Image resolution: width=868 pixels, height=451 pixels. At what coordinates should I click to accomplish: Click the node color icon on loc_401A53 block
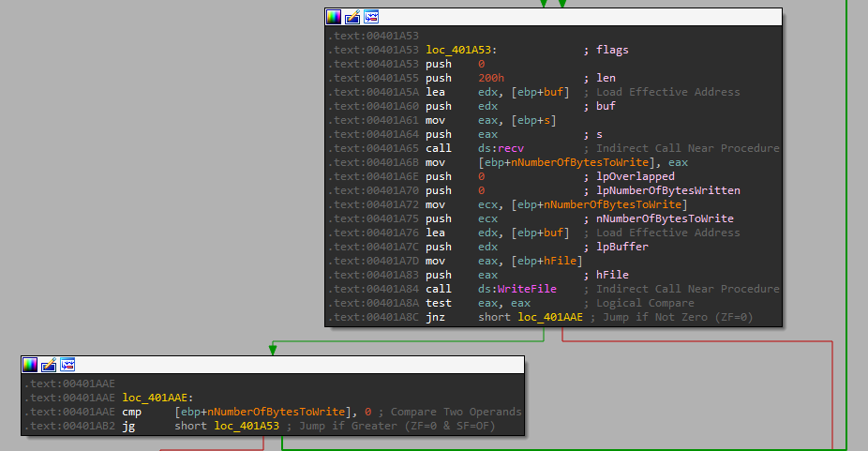[x=334, y=17]
